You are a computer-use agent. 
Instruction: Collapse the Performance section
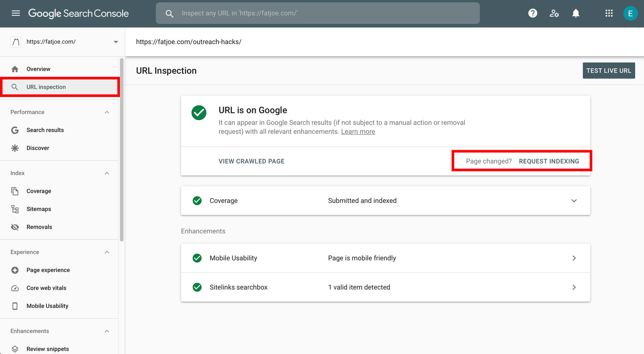tap(107, 112)
